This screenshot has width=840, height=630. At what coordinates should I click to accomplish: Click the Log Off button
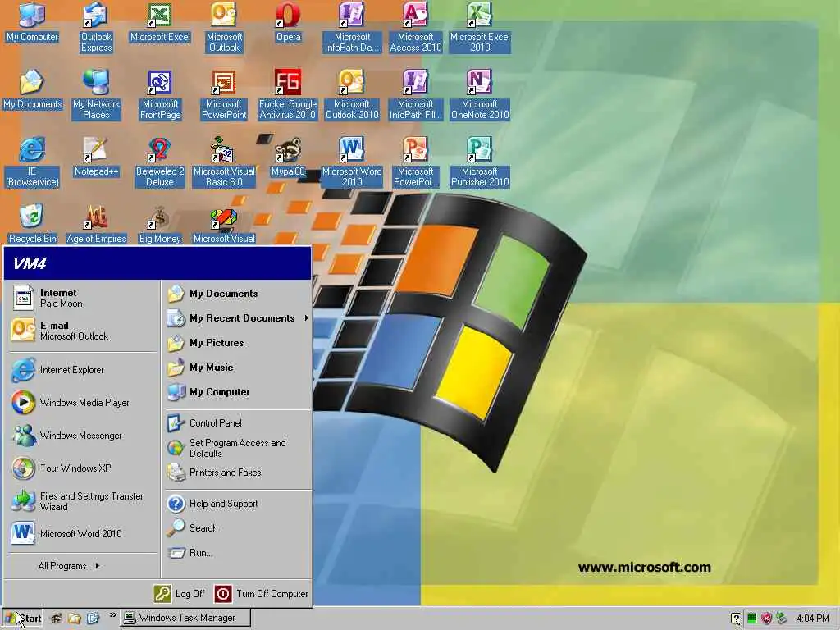click(179, 594)
